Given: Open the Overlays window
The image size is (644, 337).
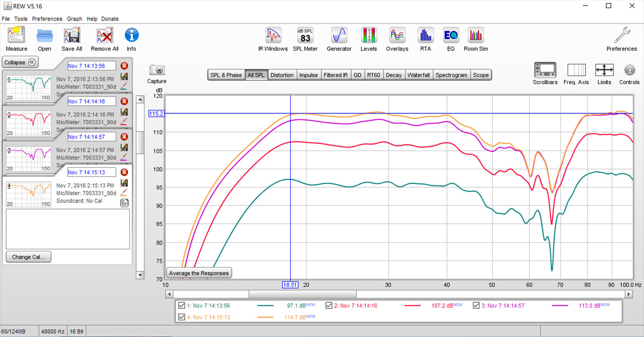Looking at the screenshot, I should coord(397,39).
